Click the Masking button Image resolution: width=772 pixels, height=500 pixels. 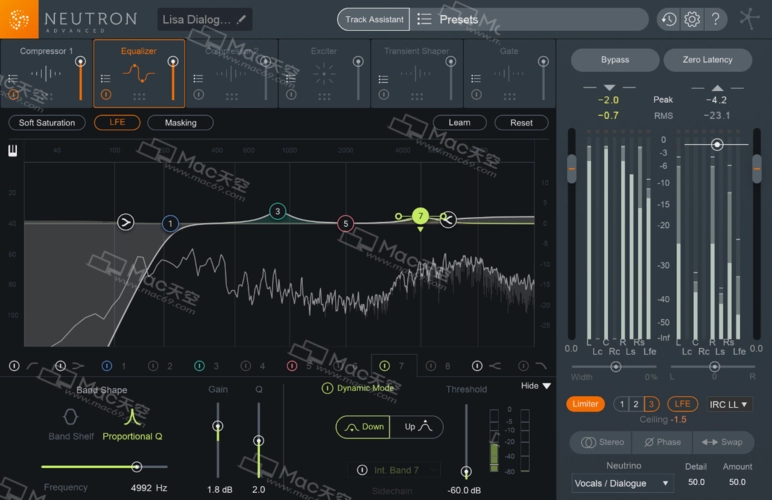(x=180, y=123)
